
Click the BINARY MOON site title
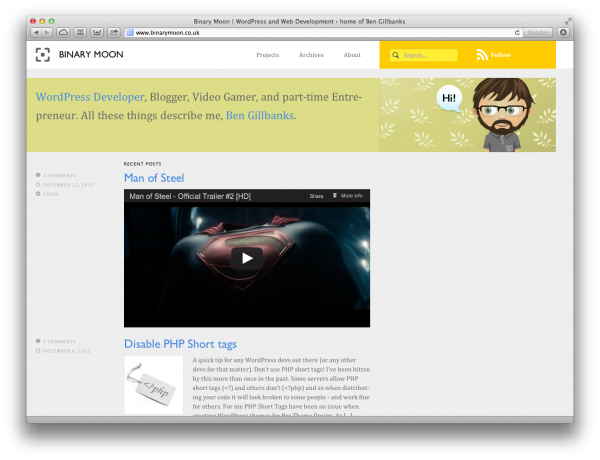click(91, 54)
